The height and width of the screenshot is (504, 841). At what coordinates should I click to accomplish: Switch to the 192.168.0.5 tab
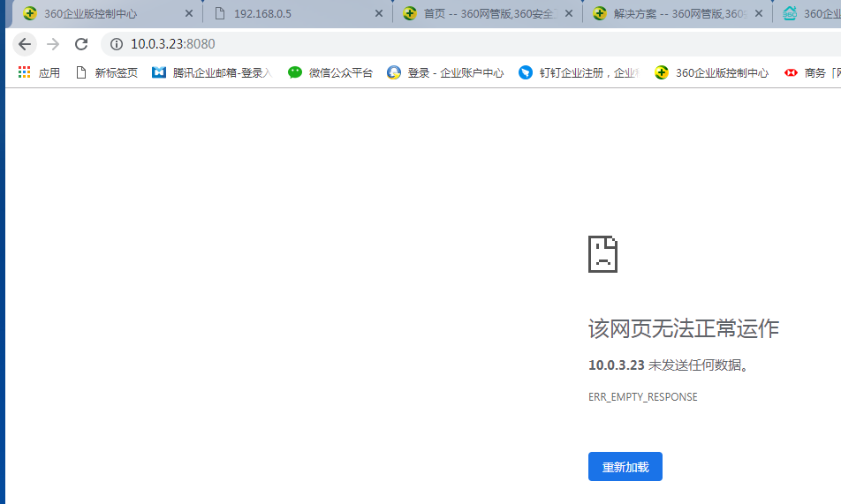299,14
